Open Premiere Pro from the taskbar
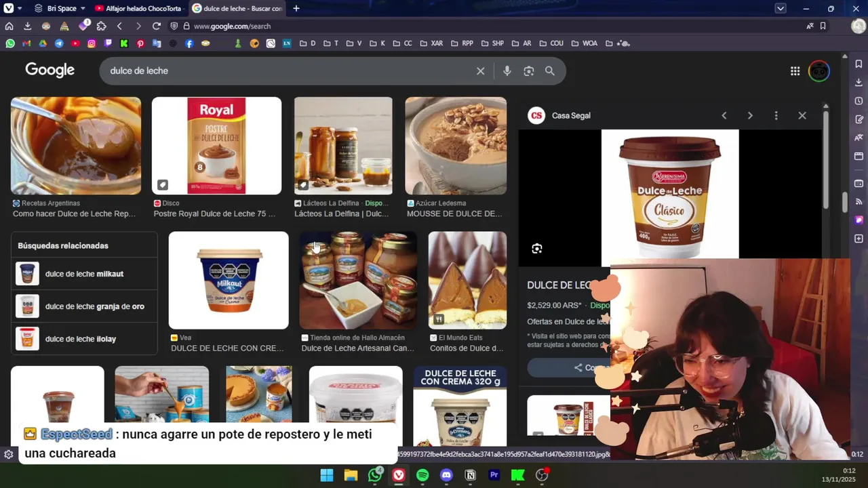 tap(494, 475)
